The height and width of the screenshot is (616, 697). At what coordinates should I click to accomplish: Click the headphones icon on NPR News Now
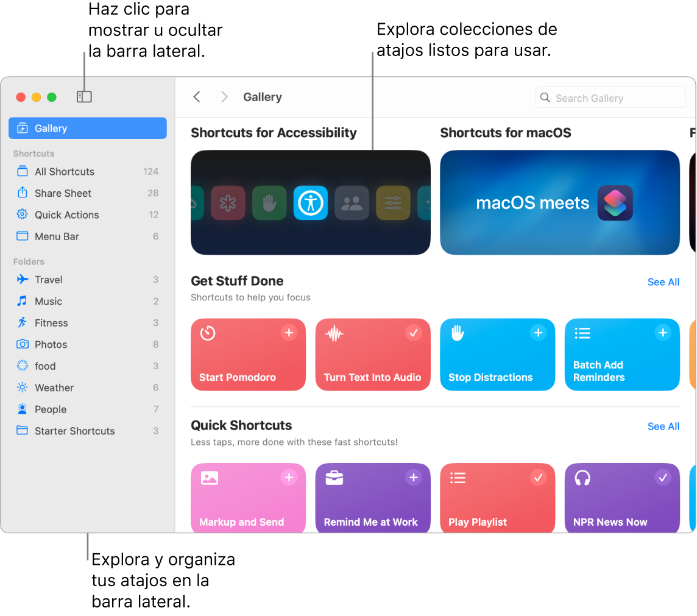click(x=582, y=478)
